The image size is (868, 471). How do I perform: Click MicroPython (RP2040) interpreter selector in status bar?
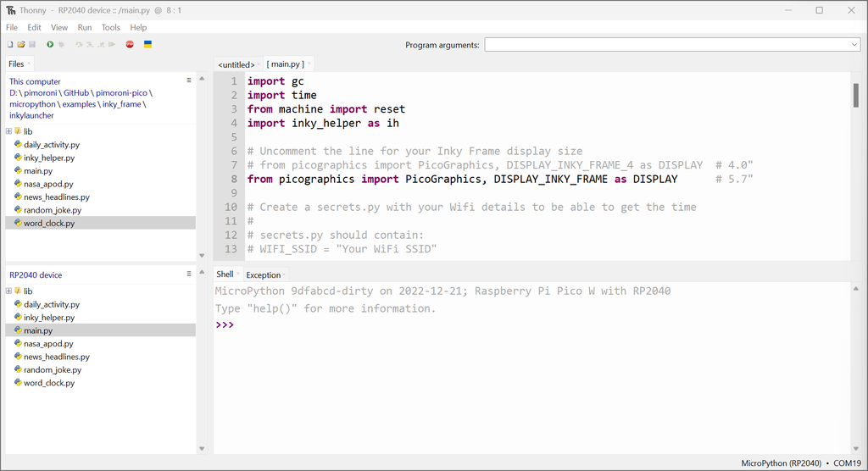(781, 463)
